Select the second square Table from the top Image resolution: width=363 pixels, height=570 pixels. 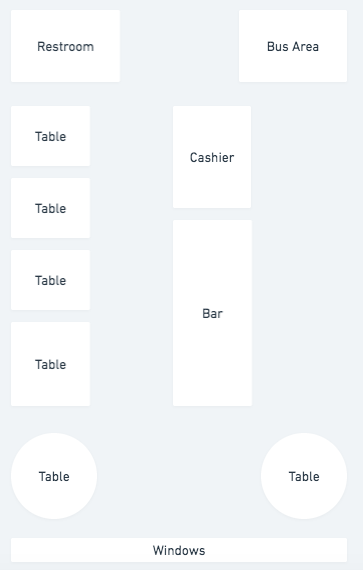click(x=51, y=208)
